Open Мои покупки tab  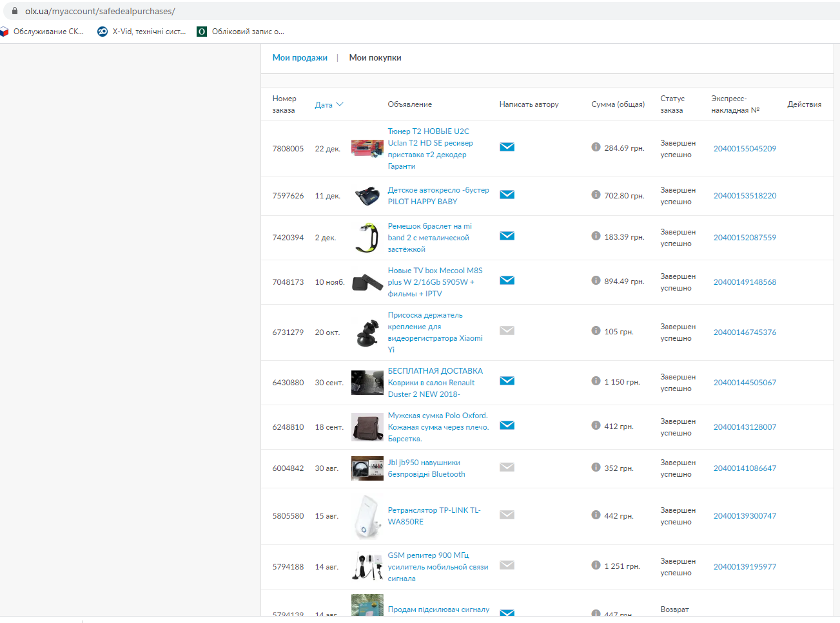coord(375,57)
